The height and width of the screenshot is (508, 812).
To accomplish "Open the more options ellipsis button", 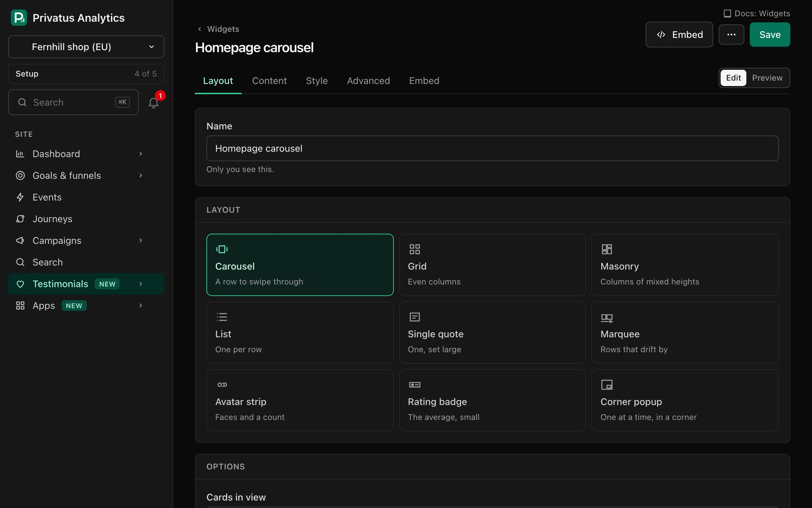I will coord(731,35).
